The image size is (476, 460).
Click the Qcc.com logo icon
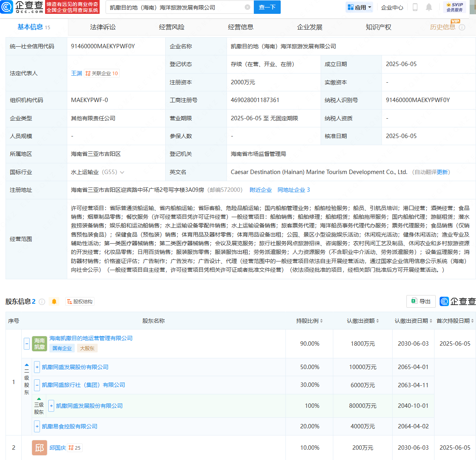pyautogui.click(x=7, y=7)
